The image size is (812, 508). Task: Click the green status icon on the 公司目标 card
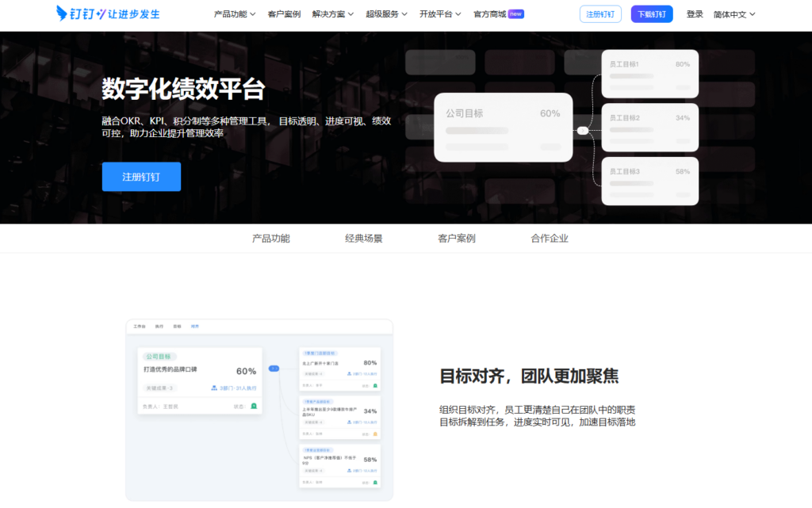click(254, 406)
